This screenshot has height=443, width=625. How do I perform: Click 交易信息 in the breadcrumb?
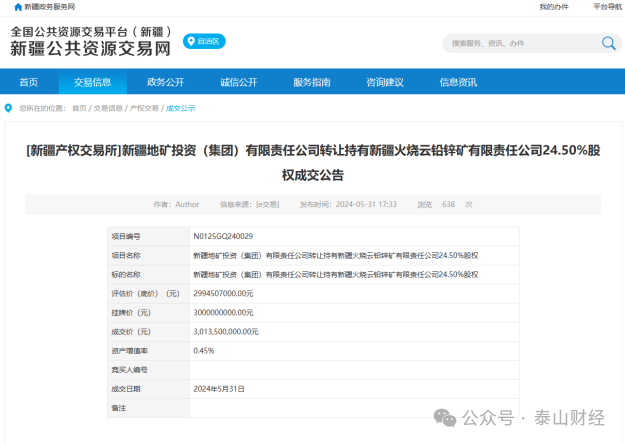tap(108, 108)
